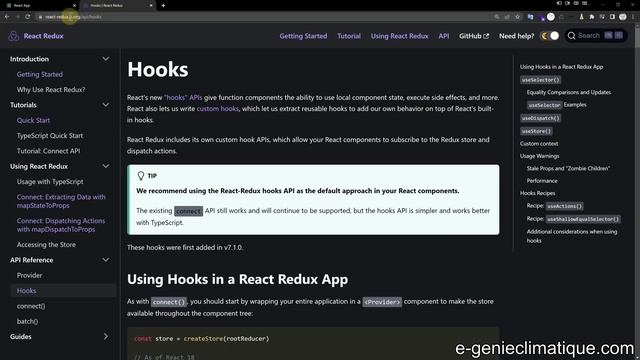
Task: Close the Hooks React Redux tab
Action: point(151,5)
